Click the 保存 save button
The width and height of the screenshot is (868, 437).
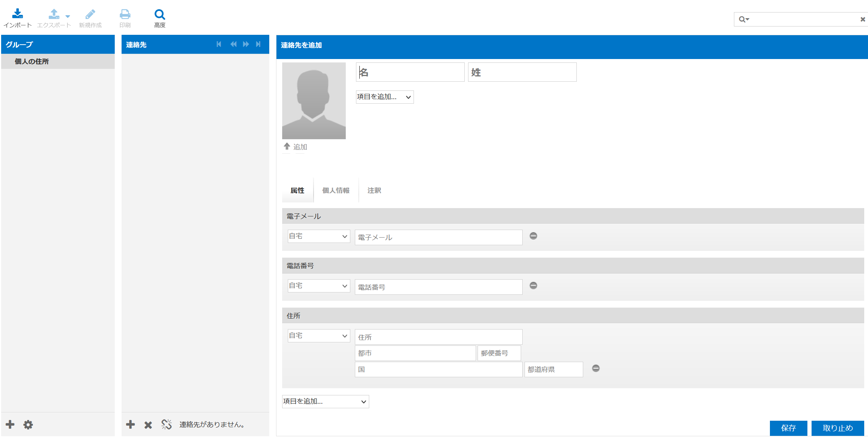click(788, 428)
